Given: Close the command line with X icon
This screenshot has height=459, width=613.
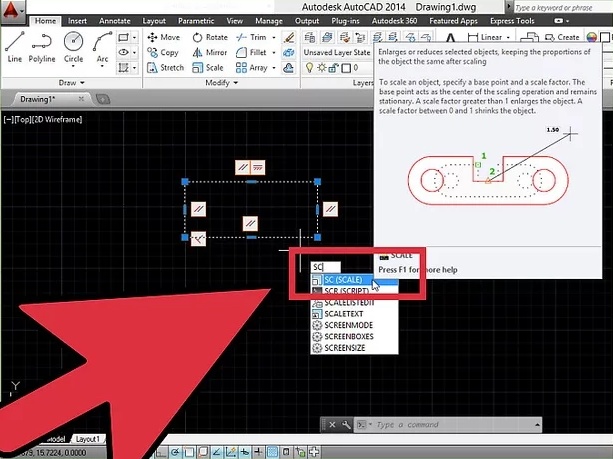Looking at the screenshot, I should click(332, 424).
